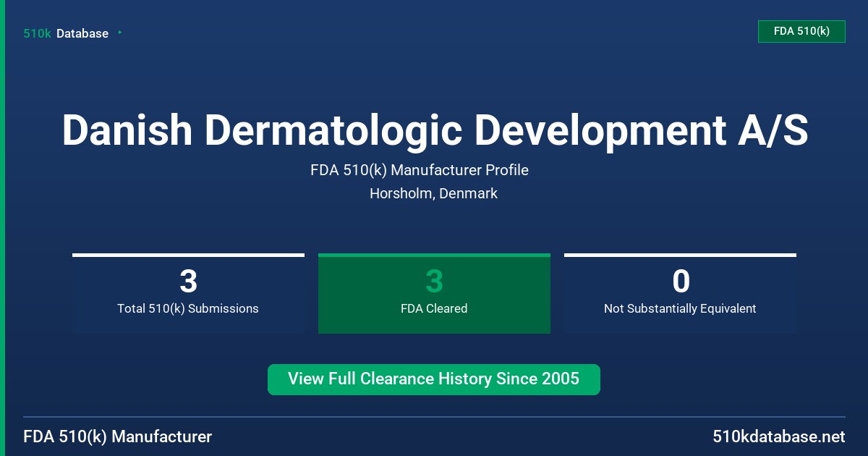The height and width of the screenshot is (456, 868).
Task: Select the Total 510(k) Submissions card
Action: 188,293
